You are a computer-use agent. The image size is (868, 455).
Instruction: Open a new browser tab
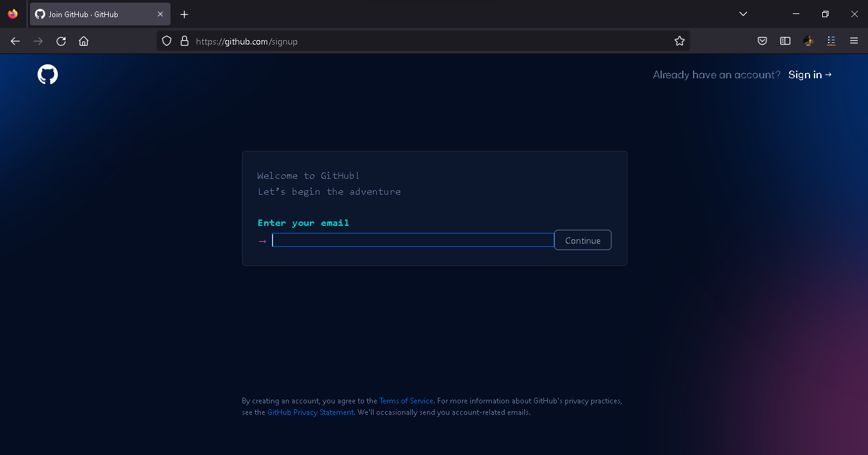[x=184, y=13]
